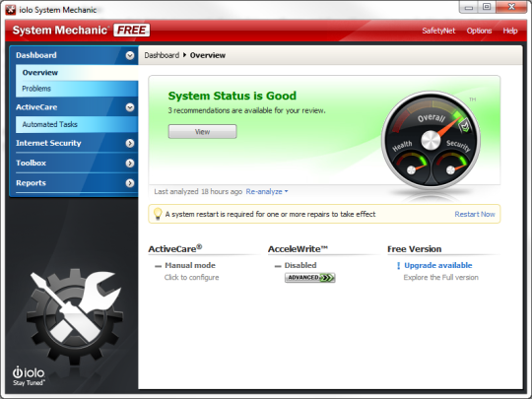Expand the Internet Security section arrow

point(130,143)
